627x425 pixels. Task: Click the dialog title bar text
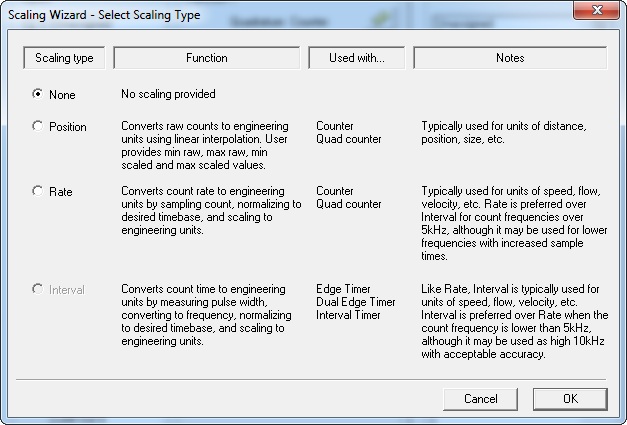[104, 15]
